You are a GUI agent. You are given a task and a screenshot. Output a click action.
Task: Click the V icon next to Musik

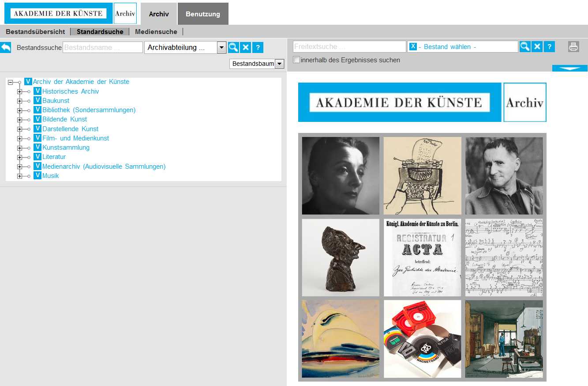[x=37, y=175]
